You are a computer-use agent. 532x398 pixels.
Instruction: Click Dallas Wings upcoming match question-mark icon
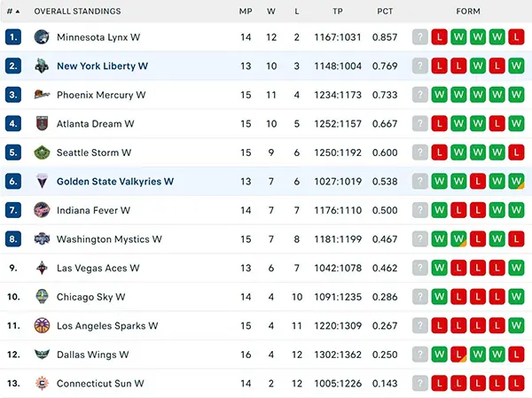click(420, 355)
